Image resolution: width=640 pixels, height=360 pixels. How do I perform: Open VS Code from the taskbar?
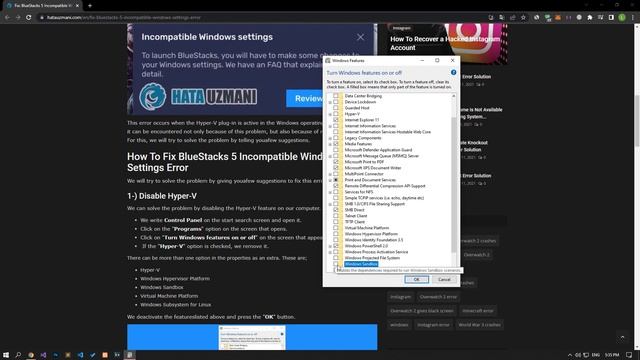tap(80, 355)
